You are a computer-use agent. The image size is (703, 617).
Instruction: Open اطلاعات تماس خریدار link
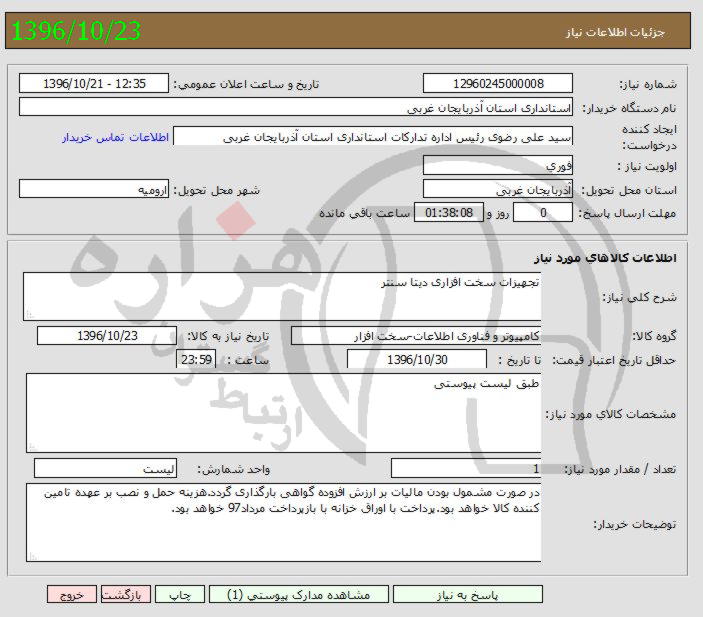[x=115, y=137]
